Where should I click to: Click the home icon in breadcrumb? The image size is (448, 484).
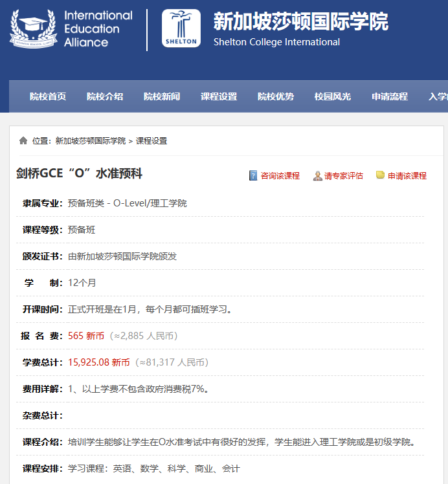23,141
